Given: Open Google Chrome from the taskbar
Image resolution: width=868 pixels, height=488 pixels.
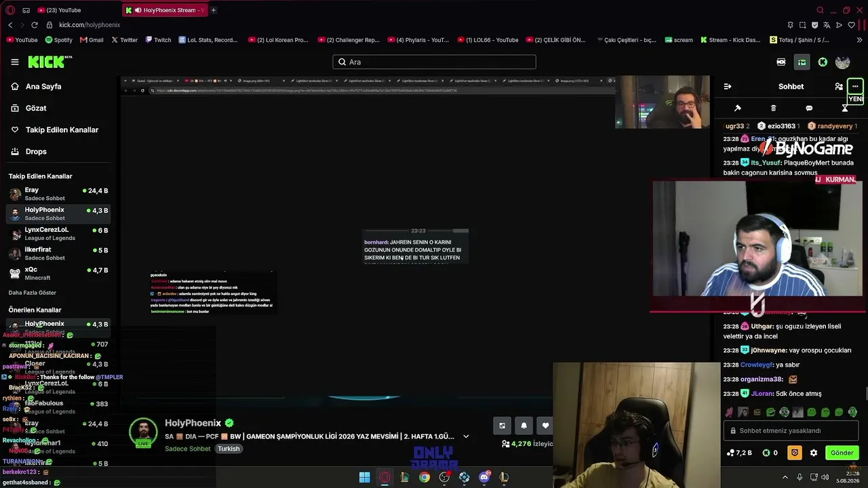Looking at the screenshot, I should (425, 477).
